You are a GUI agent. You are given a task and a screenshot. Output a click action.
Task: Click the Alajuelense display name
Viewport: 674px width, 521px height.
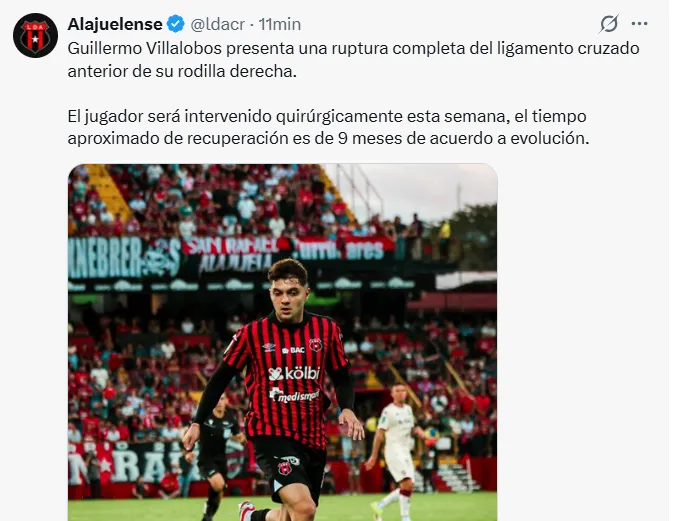pos(115,24)
